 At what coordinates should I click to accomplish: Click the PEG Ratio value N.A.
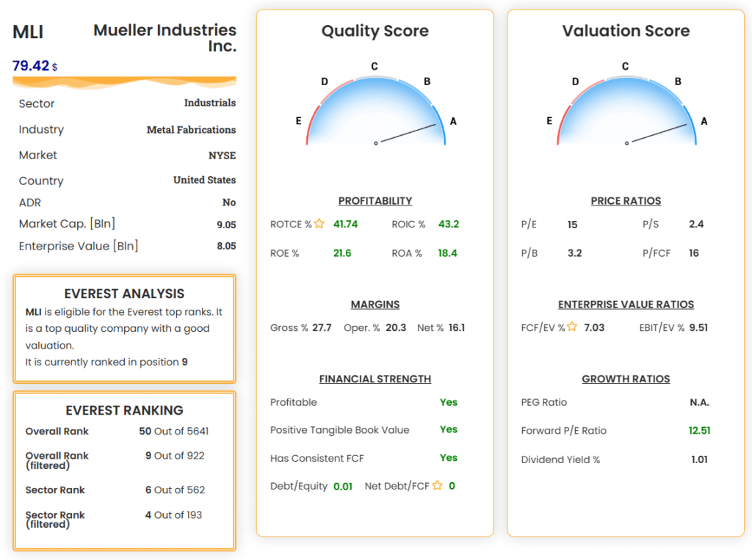[x=700, y=402]
